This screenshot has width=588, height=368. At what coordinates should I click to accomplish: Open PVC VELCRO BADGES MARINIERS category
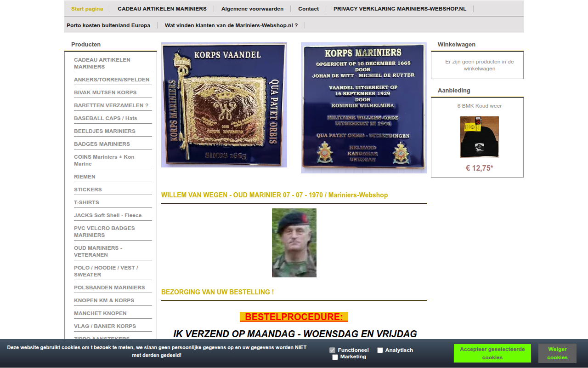click(113, 231)
